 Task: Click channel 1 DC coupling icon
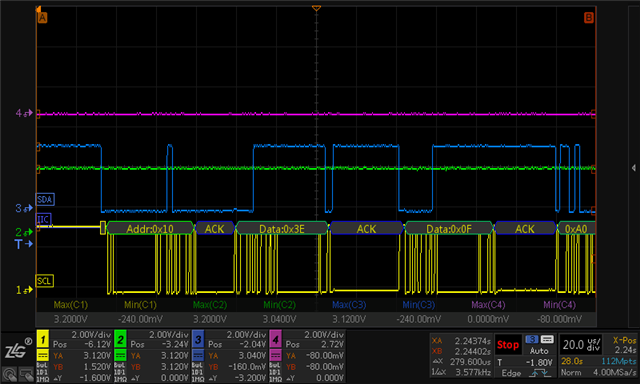(x=43, y=355)
